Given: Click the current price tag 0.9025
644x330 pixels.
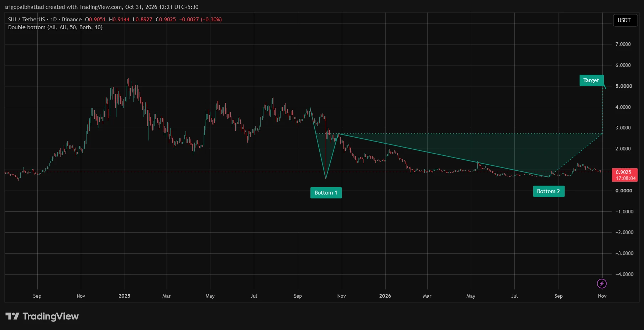Looking at the screenshot, I should tap(623, 172).
